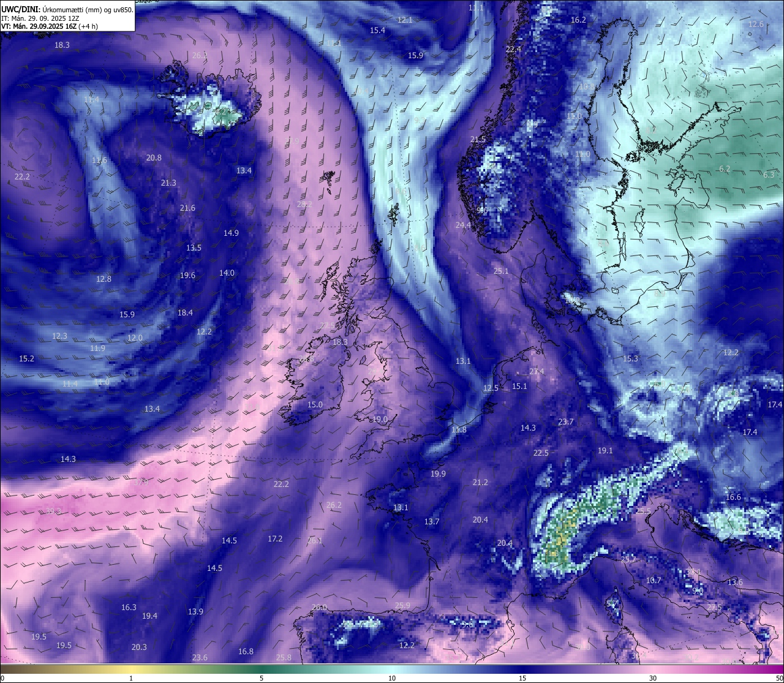Click the 21.5 value label
Image resolution: width=784 pixels, height=683 pixels.
[478, 139]
